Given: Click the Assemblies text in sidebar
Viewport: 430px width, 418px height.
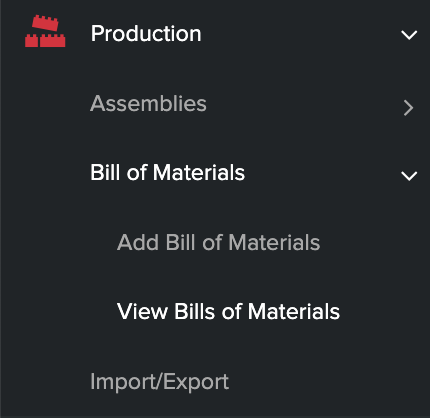Looking at the screenshot, I should pyautogui.click(x=148, y=103).
